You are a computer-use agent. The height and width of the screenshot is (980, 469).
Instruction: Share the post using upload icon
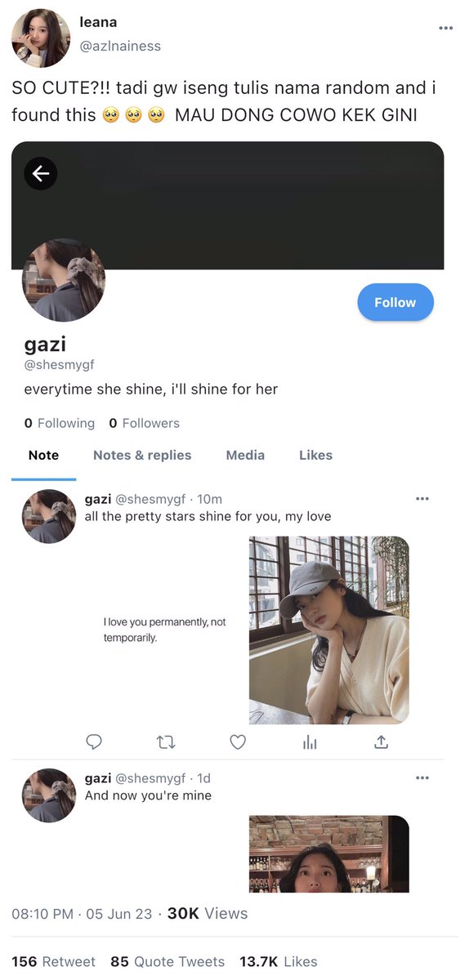(x=381, y=742)
